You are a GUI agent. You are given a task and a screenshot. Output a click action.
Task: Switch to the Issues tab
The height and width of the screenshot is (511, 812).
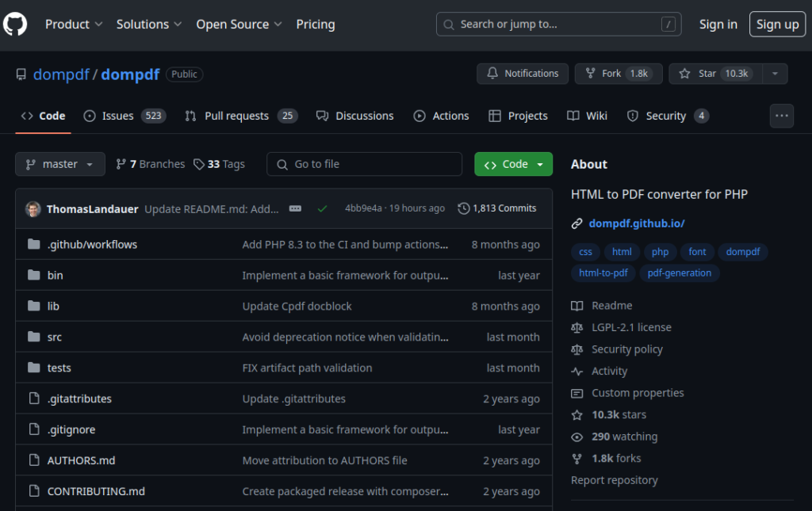pyautogui.click(x=124, y=116)
